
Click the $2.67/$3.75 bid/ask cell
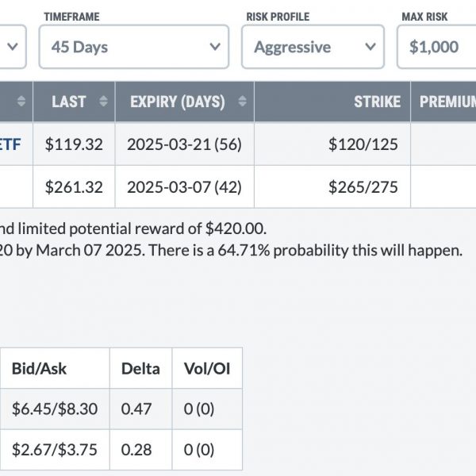tap(55, 450)
